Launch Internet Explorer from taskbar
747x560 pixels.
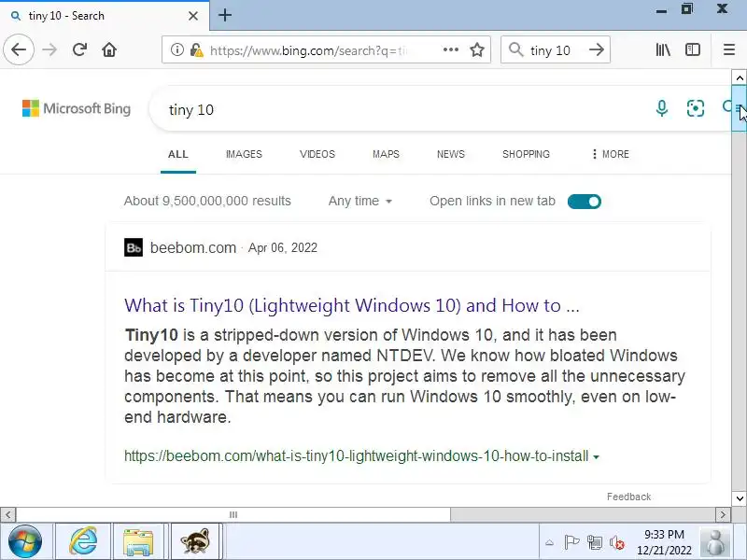[83, 541]
